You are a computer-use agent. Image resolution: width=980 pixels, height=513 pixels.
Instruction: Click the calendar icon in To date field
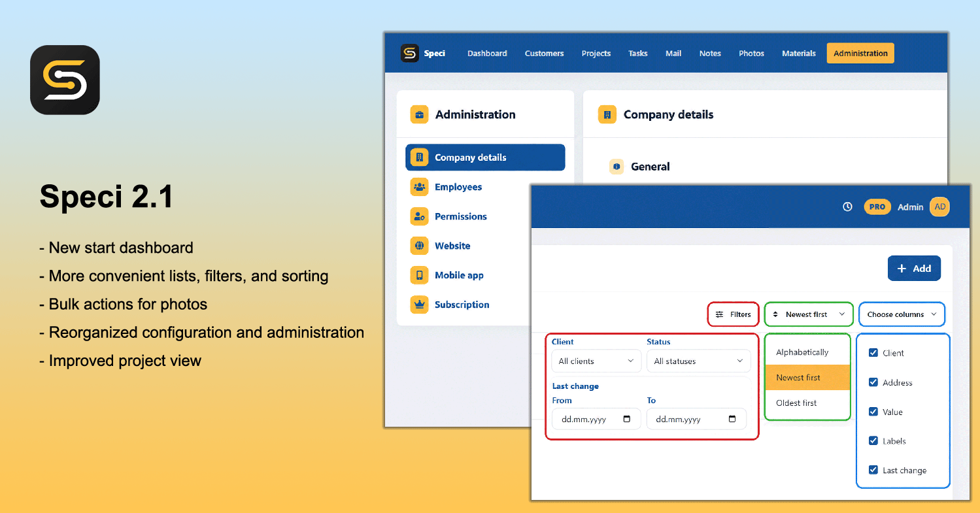pyautogui.click(x=732, y=420)
